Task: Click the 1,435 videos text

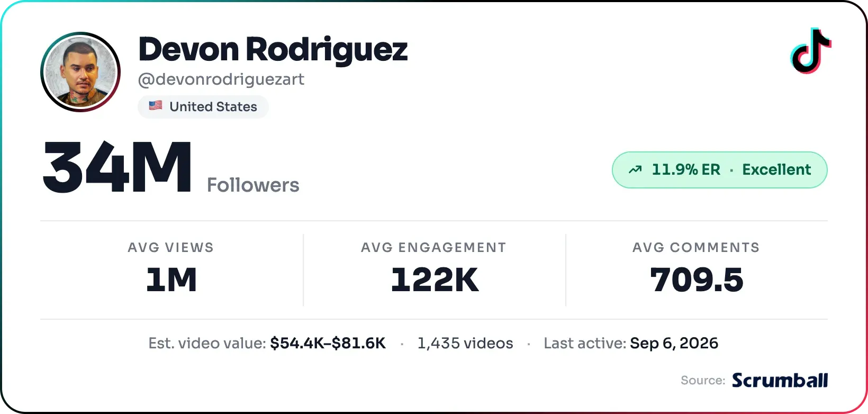Action: [465, 343]
